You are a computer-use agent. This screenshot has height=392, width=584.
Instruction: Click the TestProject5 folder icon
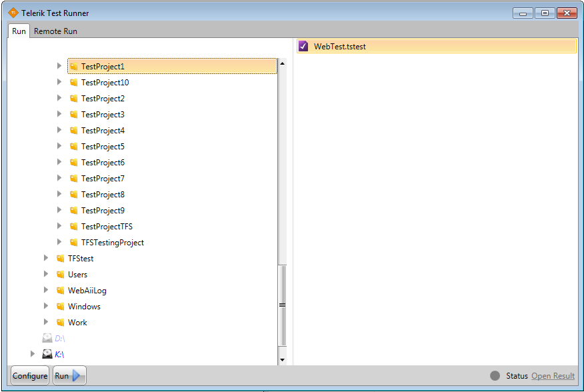(x=74, y=147)
